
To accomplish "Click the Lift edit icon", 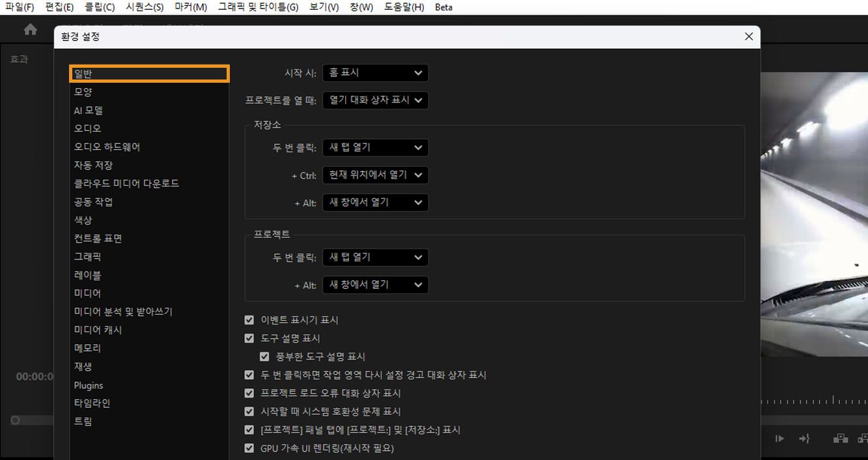I will point(840,438).
